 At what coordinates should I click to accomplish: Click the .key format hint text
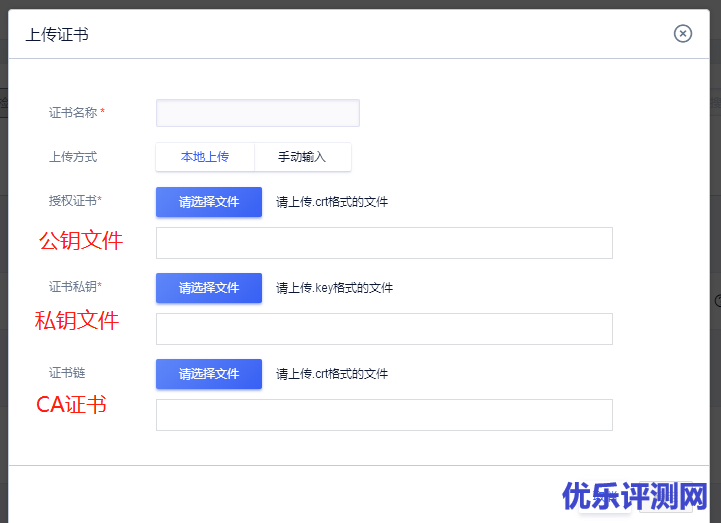(x=334, y=288)
